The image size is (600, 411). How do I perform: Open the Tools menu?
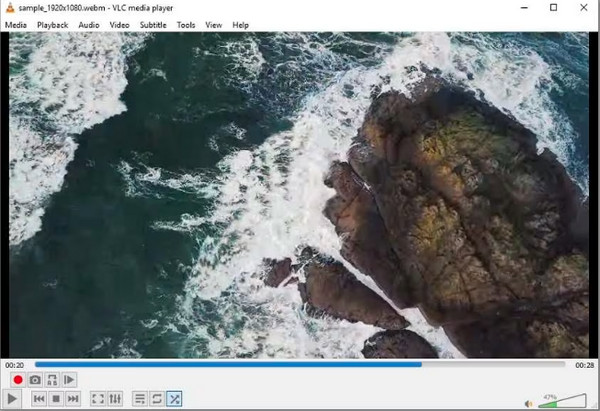[x=186, y=25]
